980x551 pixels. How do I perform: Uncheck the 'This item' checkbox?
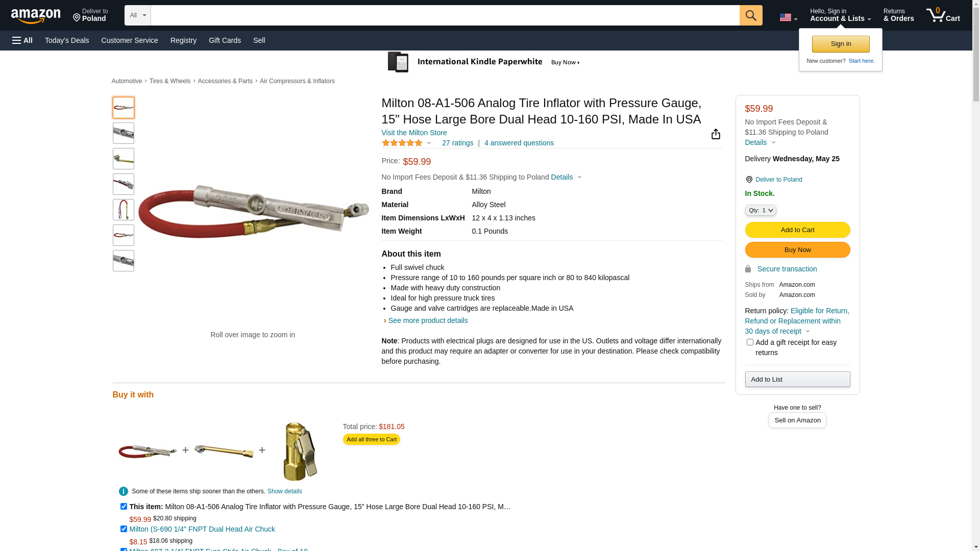pos(124,507)
